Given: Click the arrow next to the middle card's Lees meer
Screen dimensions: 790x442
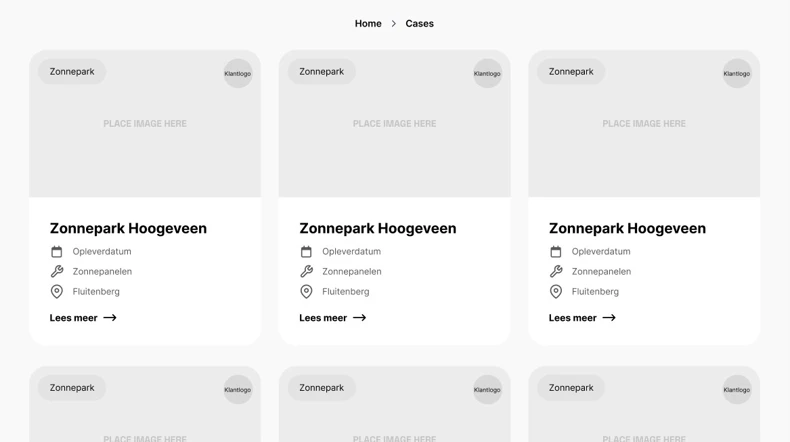Looking at the screenshot, I should click(360, 318).
